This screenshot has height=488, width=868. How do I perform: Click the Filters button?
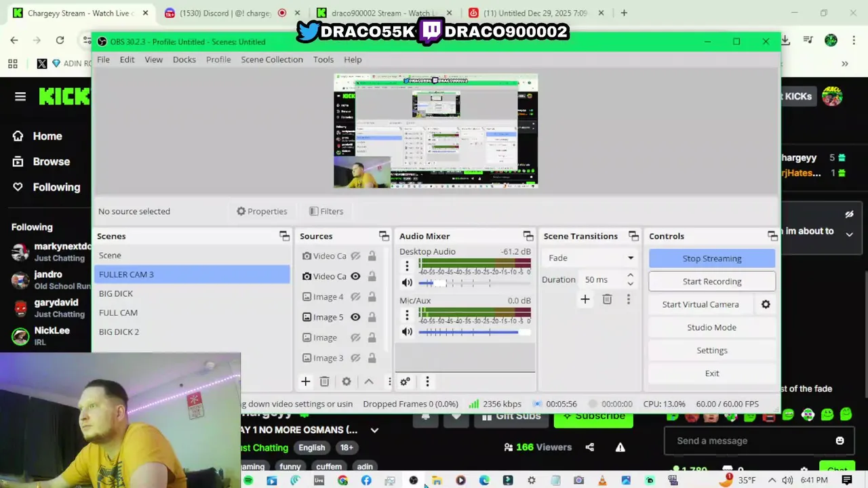coord(326,211)
